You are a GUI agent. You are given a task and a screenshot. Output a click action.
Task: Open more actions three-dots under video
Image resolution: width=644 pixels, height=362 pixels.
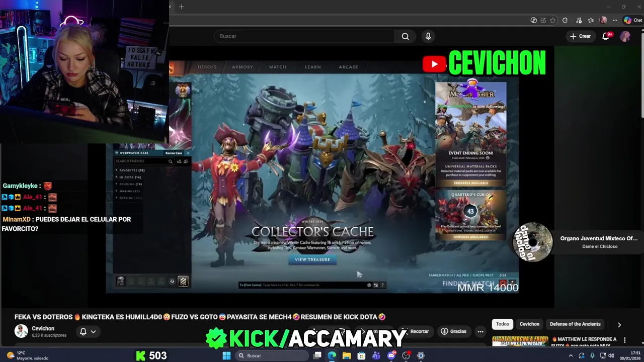pyautogui.click(x=480, y=332)
